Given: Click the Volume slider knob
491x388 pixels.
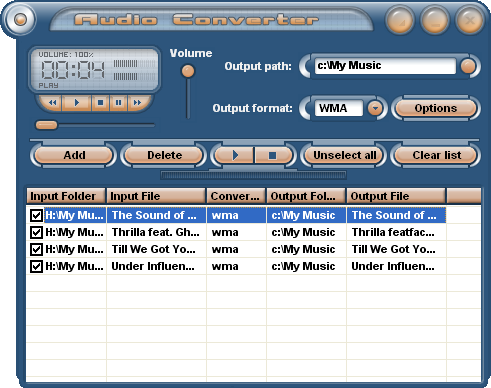Looking at the screenshot, I should click(x=188, y=71).
